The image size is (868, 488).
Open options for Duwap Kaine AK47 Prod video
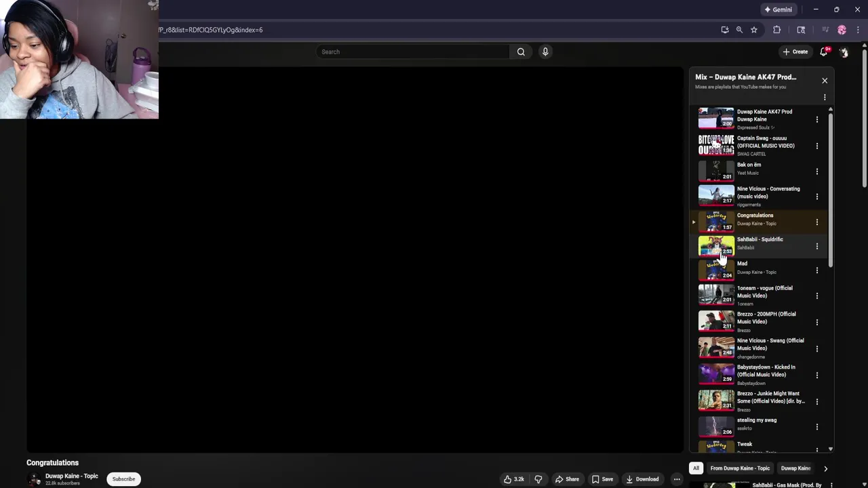coord(817,119)
